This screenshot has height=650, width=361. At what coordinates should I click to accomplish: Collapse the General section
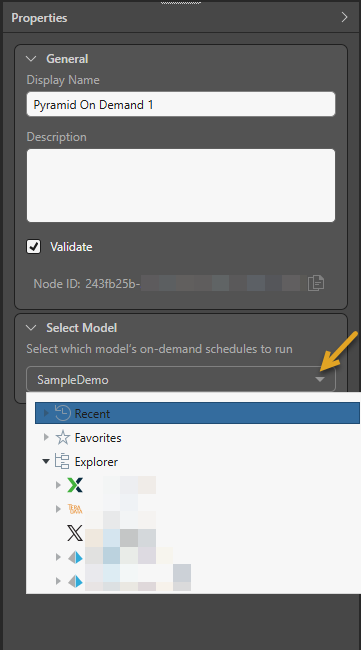point(31,59)
